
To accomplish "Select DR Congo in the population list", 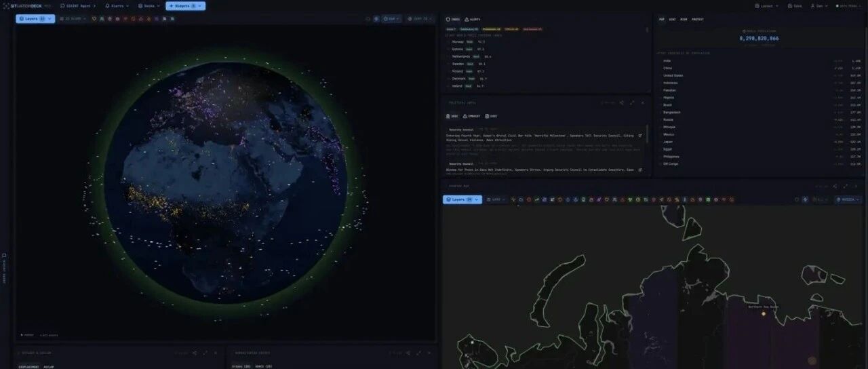I will point(760,163).
